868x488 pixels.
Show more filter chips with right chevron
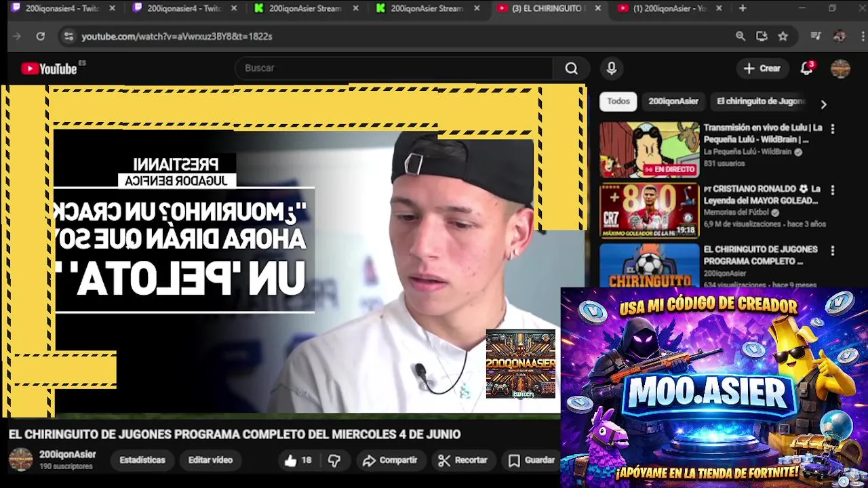[823, 104]
